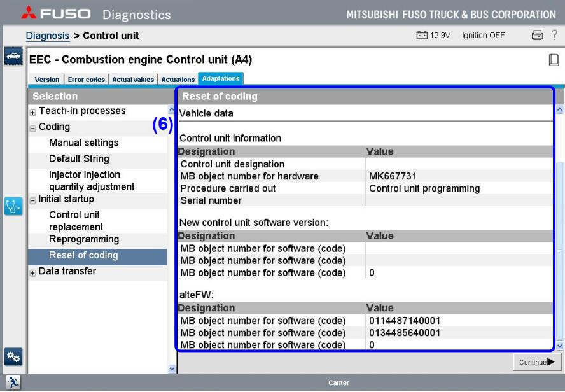Expand the Data transfer node
Viewport: 565px width, 392px height.
[33, 273]
